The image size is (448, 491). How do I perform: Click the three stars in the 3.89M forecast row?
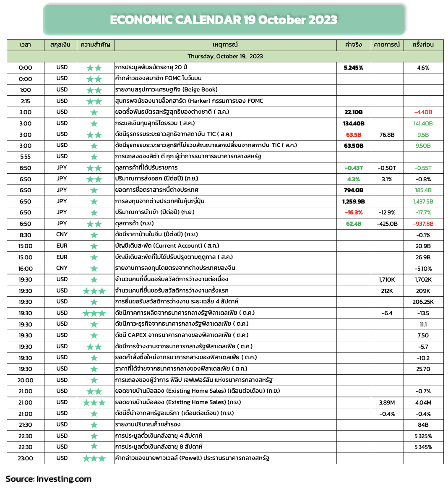(x=94, y=403)
